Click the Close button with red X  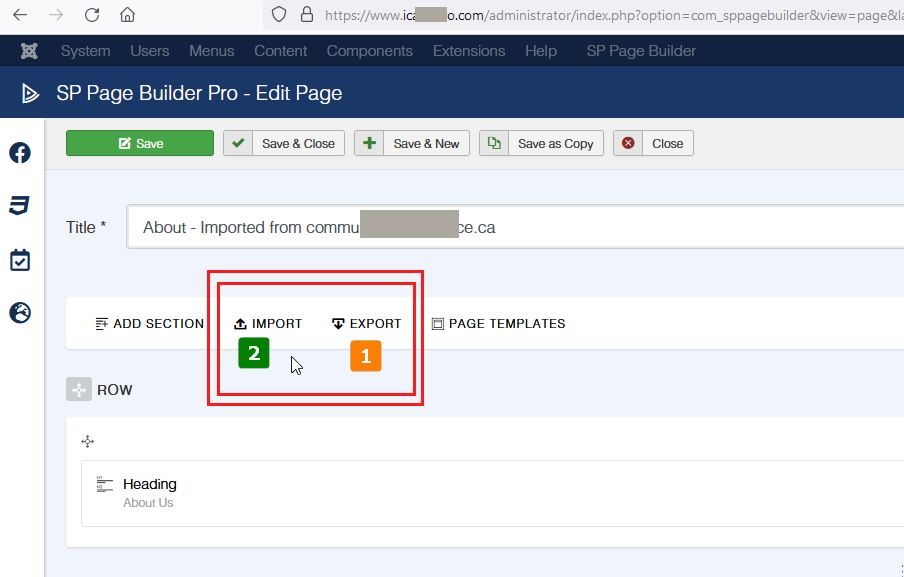pyautogui.click(x=653, y=143)
